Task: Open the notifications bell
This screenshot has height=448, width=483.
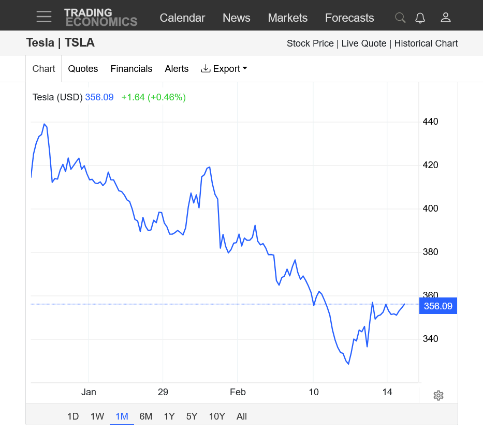Action: pyautogui.click(x=420, y=18)
